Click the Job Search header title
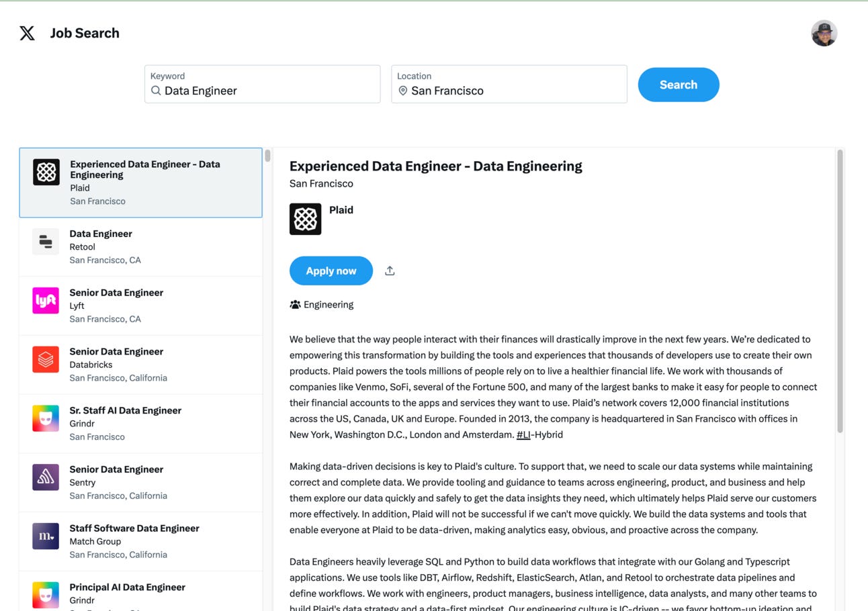Screen dimensions: 868x611 (85, 33)
